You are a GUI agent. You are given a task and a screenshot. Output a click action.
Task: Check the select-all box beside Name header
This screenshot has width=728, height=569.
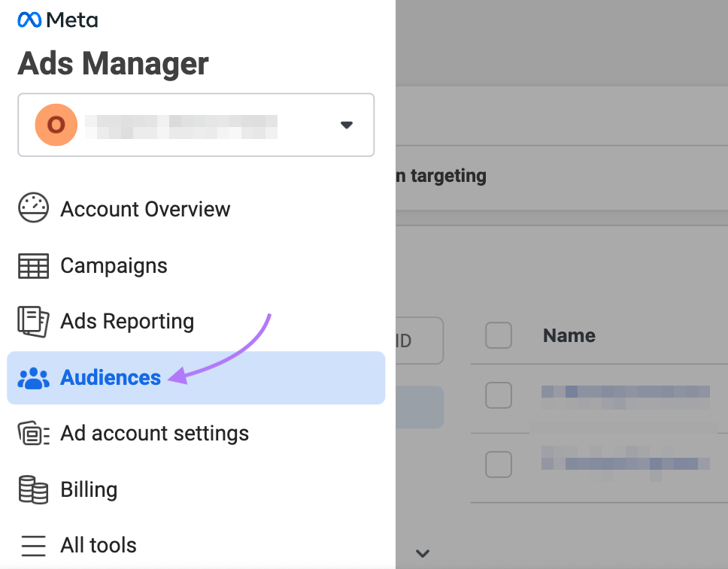pyautogui.click(x=498, y=336)
